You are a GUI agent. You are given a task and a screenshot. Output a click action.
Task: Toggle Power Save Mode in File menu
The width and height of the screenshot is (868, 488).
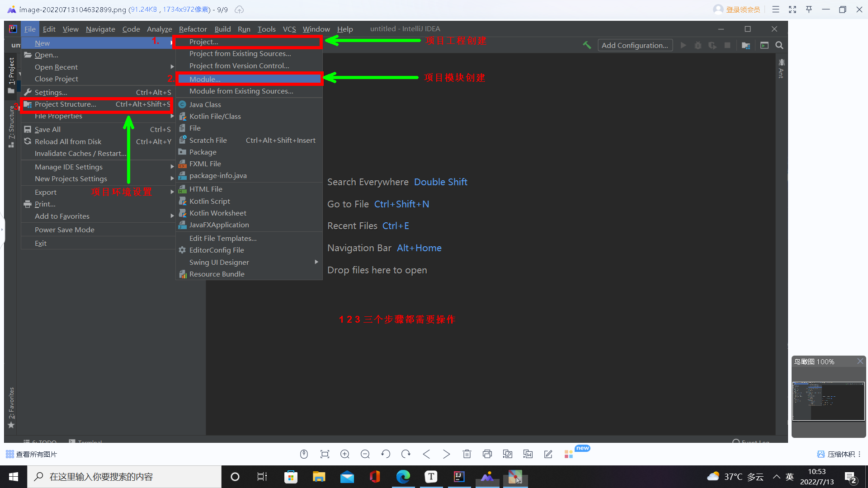pos(65,230)
